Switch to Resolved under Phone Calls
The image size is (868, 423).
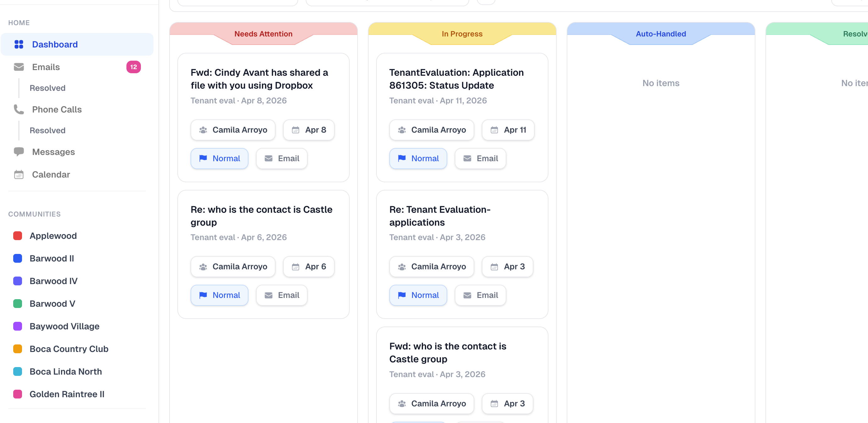coord(47,130)
